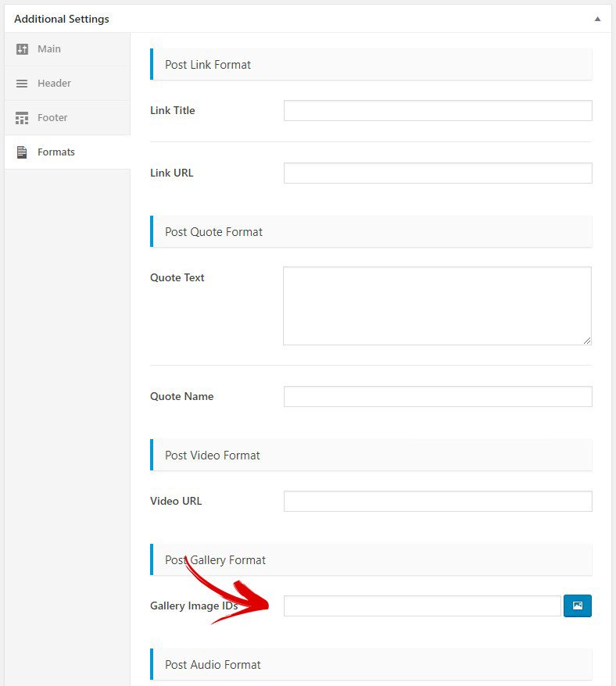The width and height of the screenshot is (616, 686).
Task: Click the Footer tab grid icon
Action: 22,118
